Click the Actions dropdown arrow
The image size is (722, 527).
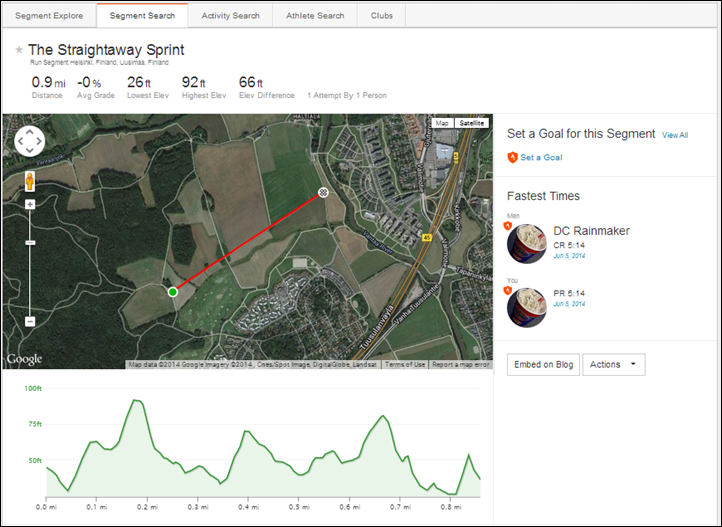pos(633,364)
